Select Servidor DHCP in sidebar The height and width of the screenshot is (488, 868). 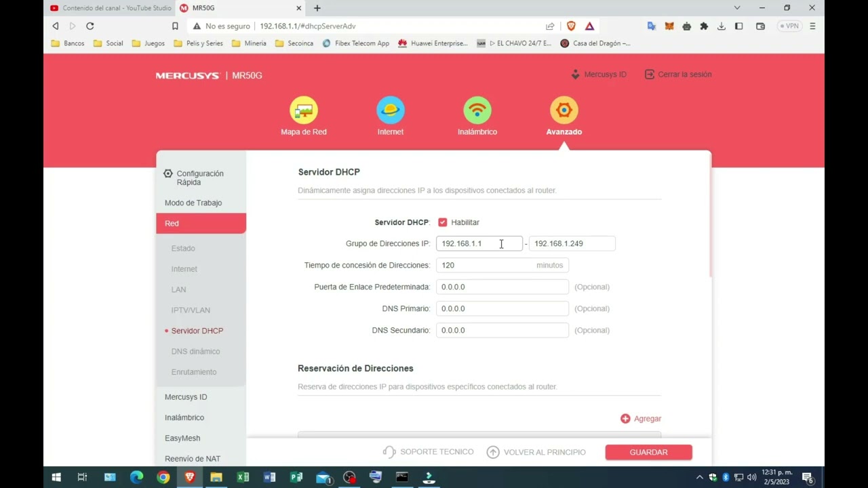click(x=197, y=331)
